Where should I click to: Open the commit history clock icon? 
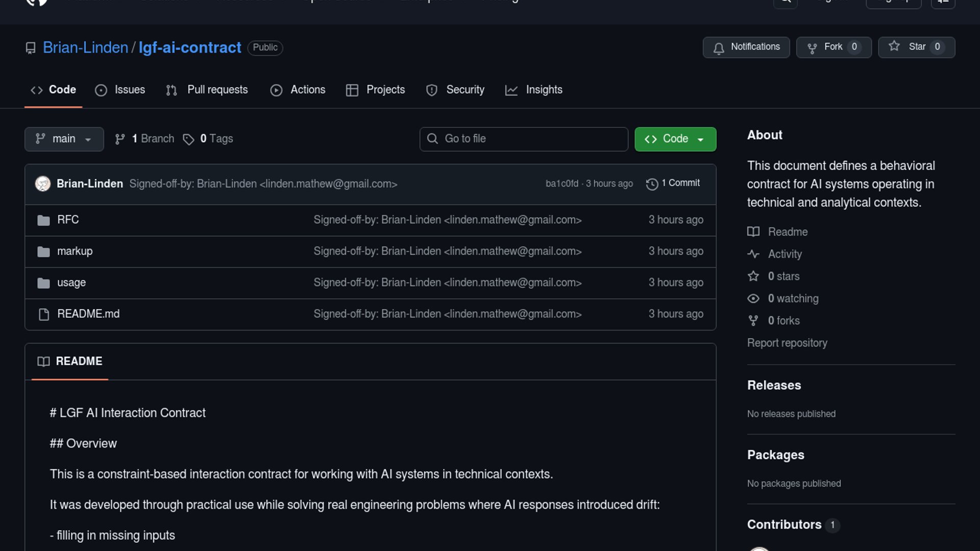coord(652,184)
